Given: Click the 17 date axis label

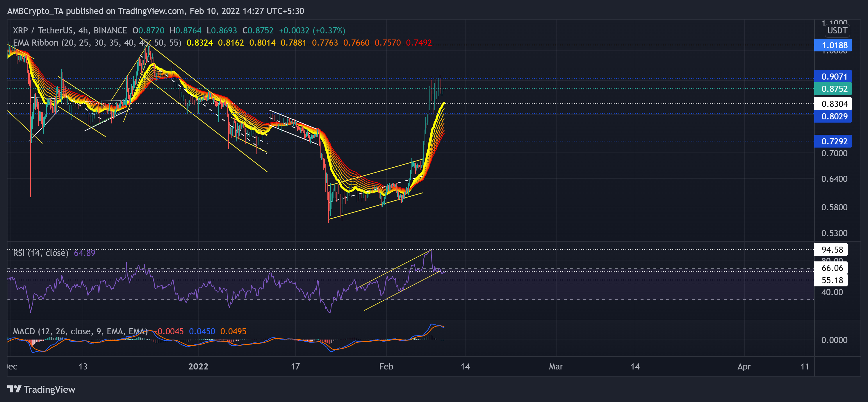Looking at the screenshot, I should coord(295,366).
